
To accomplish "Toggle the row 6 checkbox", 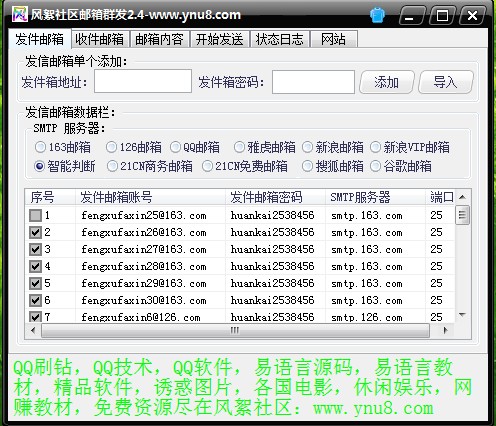I will 35,300.
